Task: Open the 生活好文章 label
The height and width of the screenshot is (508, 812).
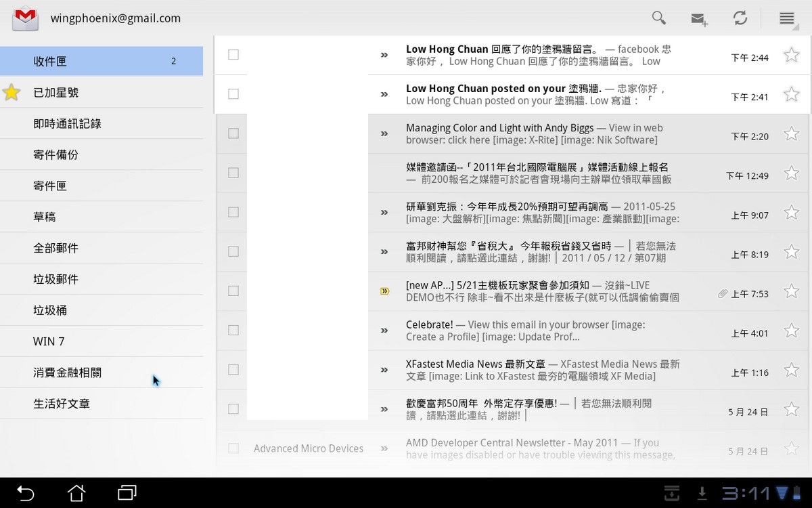Action: pos(101,404)
